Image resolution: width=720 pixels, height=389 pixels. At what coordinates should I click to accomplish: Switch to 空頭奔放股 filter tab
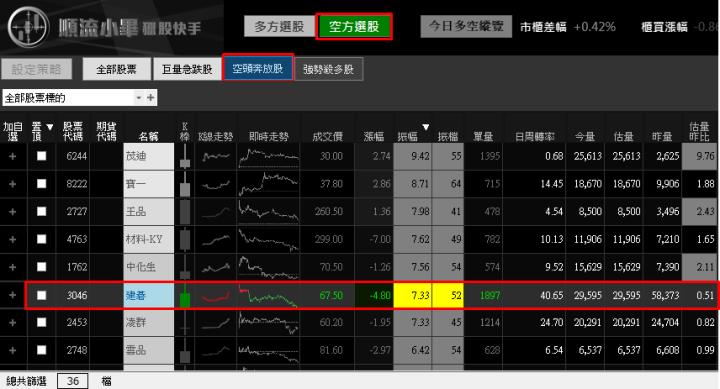(258, 69)
